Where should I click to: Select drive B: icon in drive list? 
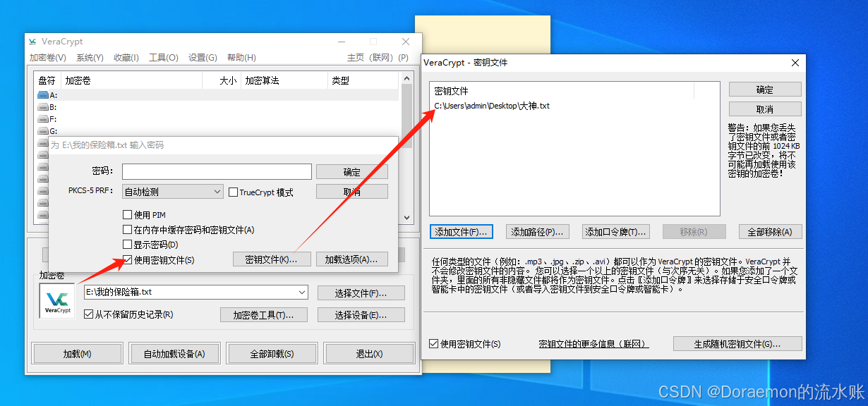click(x=43, y=107)
